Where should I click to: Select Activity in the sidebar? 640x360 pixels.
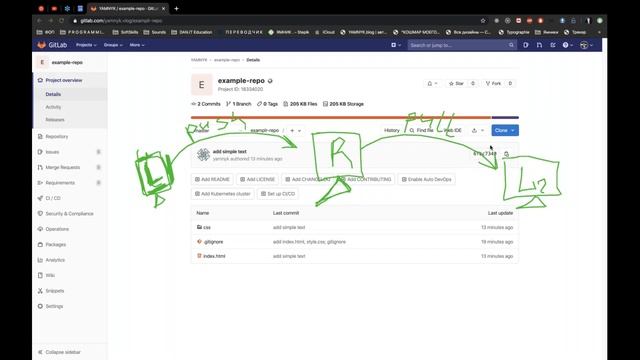click(x=53, y=107)
